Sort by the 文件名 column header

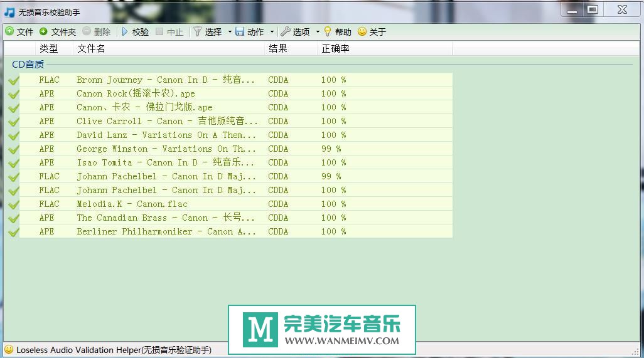click(169, 48)
